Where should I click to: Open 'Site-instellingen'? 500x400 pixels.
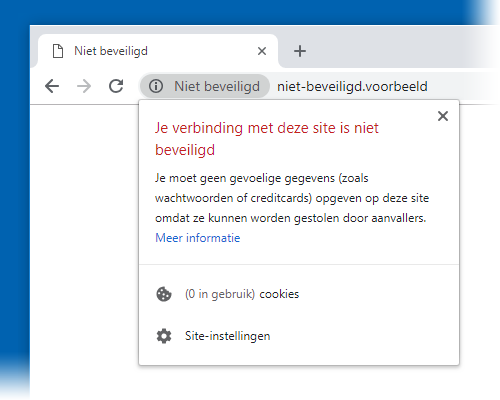pyautogui.click(x=228, y=336)
